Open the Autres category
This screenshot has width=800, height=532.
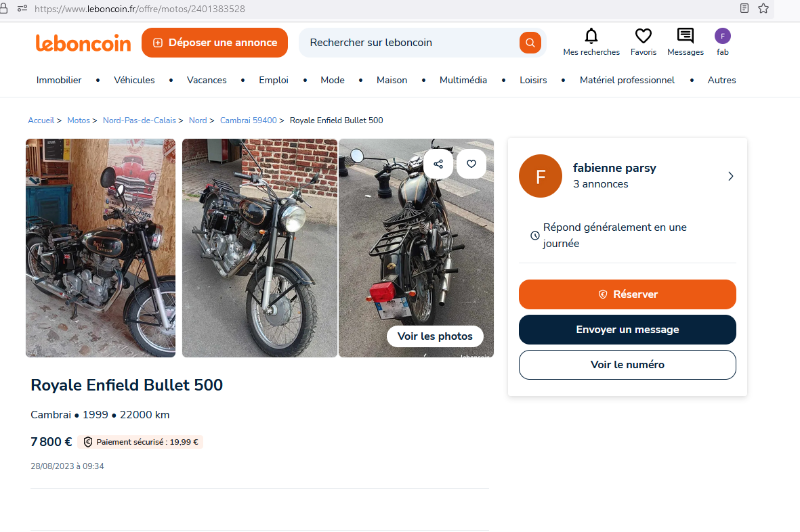click(x=721, y=80)
